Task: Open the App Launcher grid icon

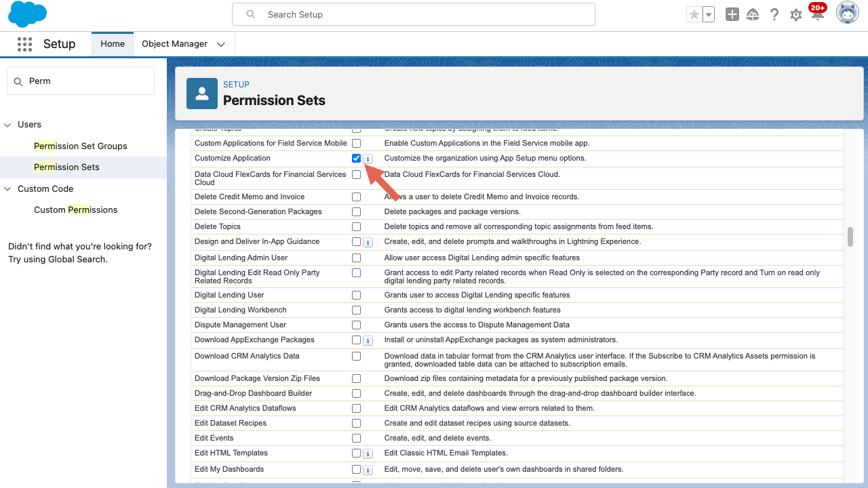Action: 25,44
